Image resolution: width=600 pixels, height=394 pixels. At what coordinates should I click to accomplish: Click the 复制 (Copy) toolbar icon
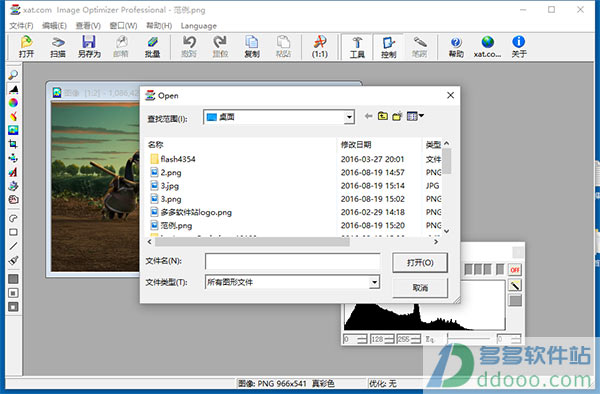click(252, 47)
